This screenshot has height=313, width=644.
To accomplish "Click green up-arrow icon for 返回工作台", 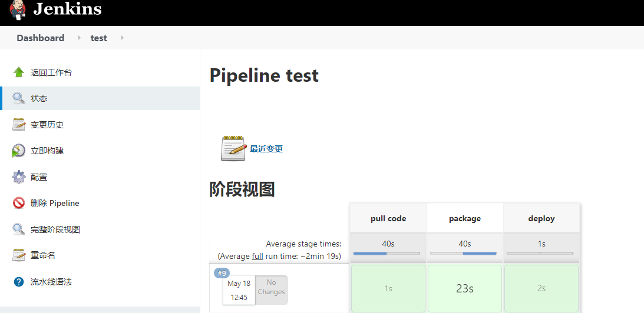I will tap(19, 72).
